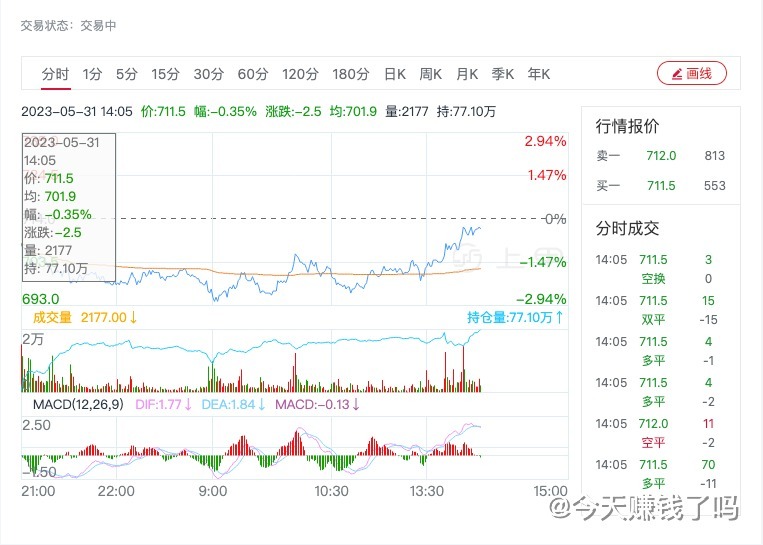This screenshot has width=763, height=545.
Task: Open the 5分 interval tab
Action: click(126, 74)
